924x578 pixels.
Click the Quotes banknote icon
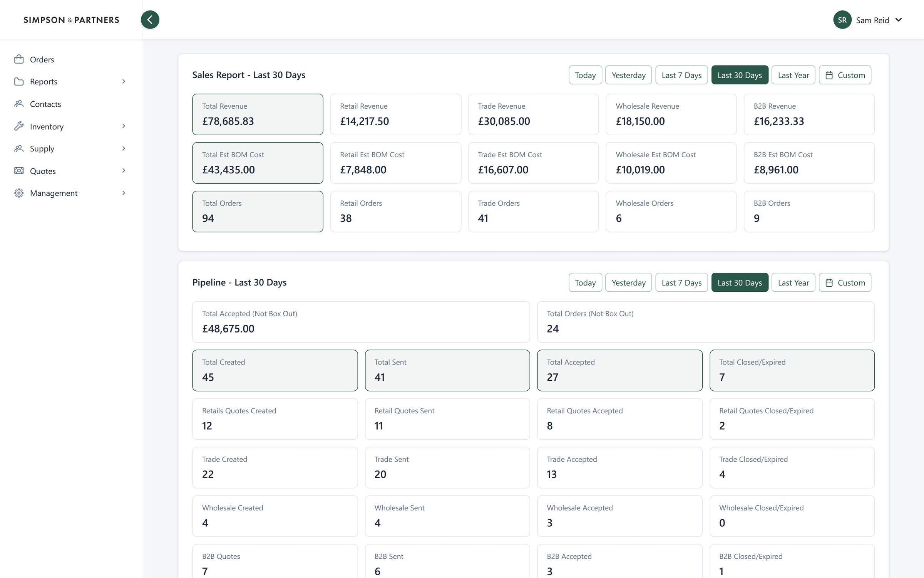coord(19,171)
